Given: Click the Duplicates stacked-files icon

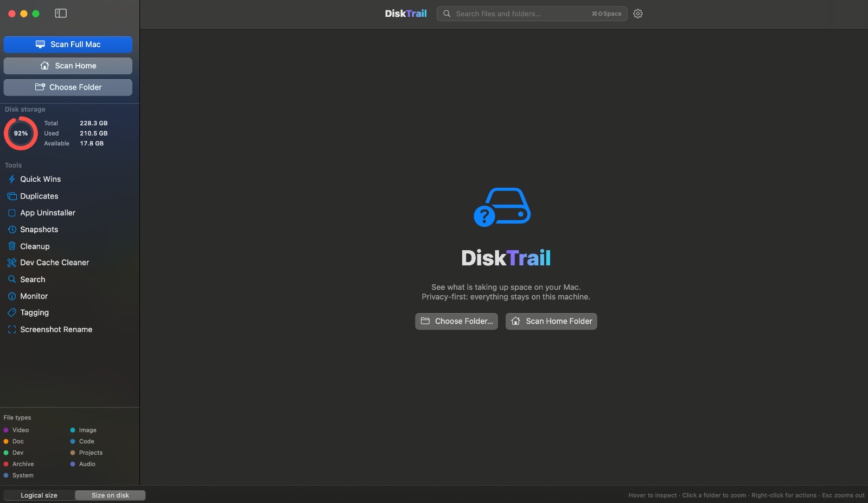Looking at the screenshot, I should (x=12, y=196).
